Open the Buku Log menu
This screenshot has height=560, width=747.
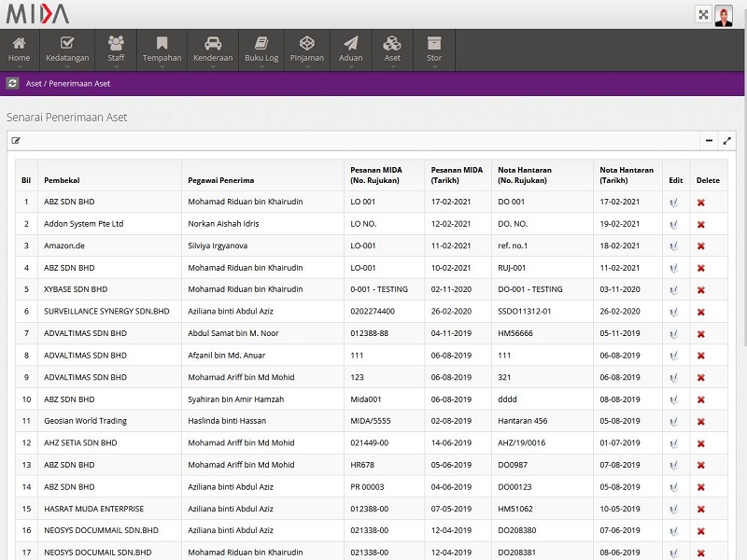pos(261,49)
